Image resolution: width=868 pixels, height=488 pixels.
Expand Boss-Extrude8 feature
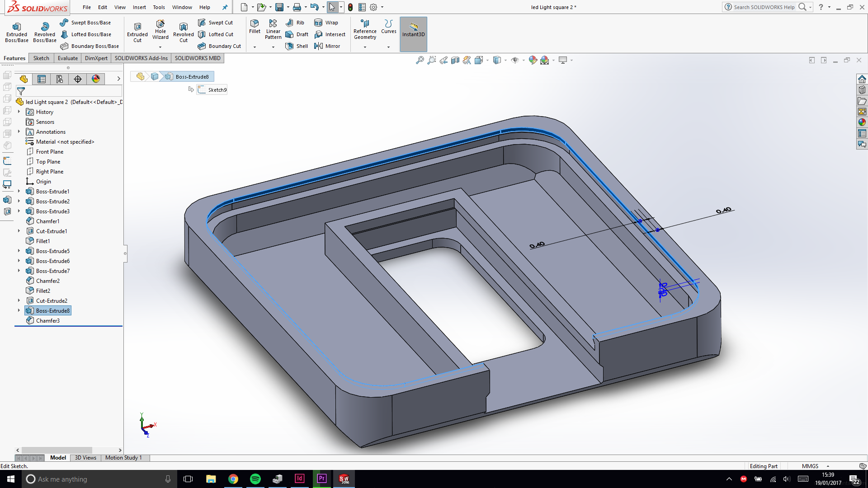coord(19,310)
